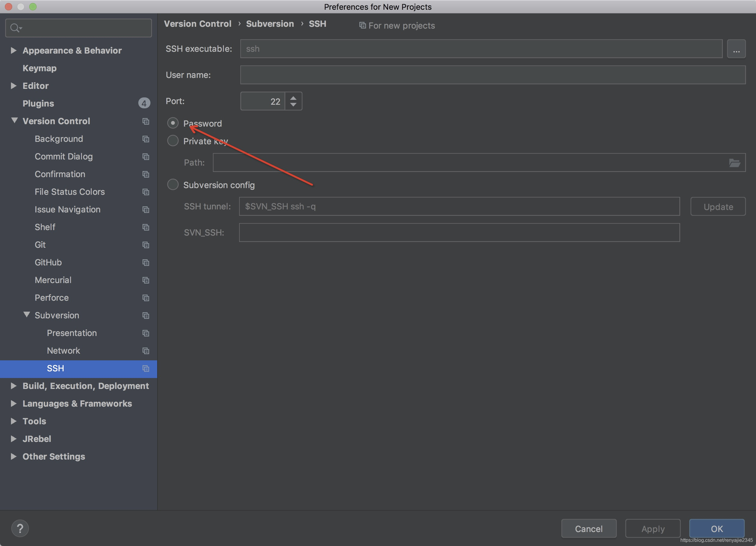
Task: Increase port number with up arrow
Action: click(x=293, y=98)
